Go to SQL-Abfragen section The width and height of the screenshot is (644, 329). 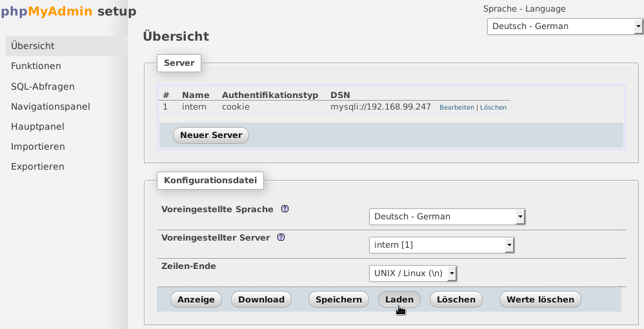[x=43, y=86]
